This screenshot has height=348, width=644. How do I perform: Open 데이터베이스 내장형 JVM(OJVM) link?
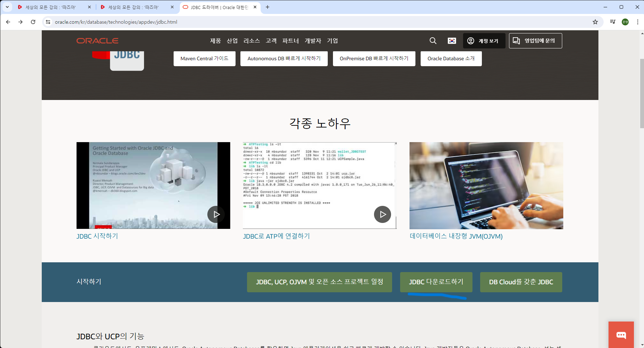456,236
